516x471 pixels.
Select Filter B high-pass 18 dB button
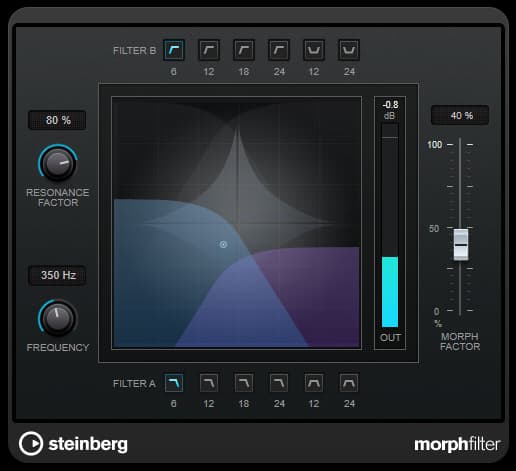[244, 50]
